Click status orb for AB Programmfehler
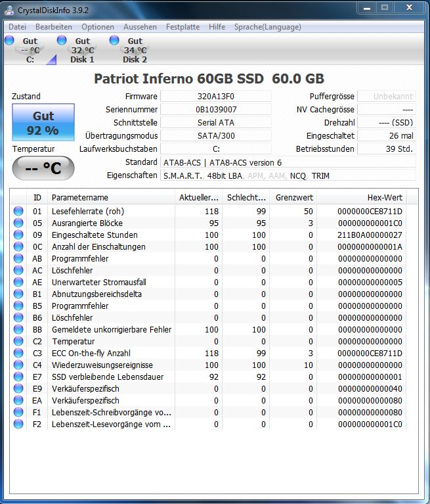The width and height of the screenshot is (430, 504). click(18, 258)
